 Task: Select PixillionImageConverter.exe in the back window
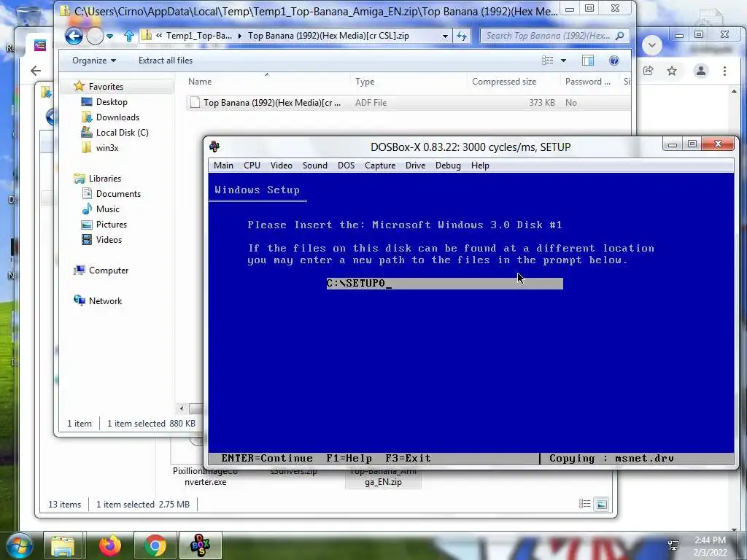[205, 477]
